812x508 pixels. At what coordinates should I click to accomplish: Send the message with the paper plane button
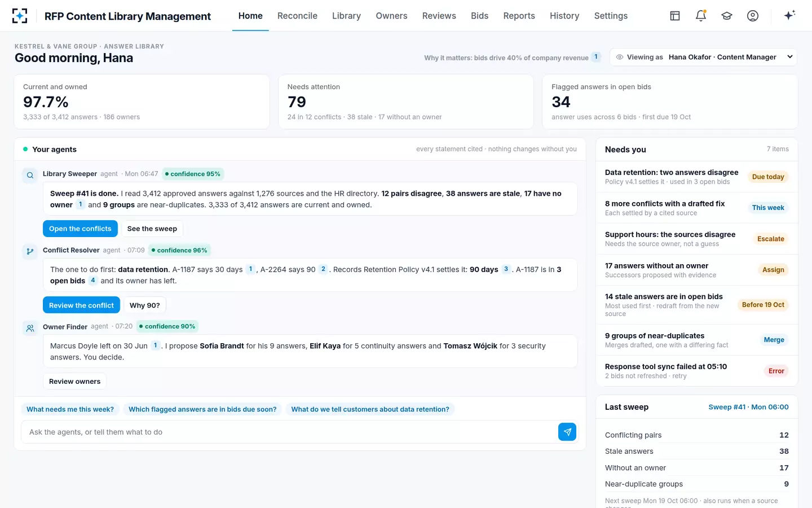pos(567,432)
